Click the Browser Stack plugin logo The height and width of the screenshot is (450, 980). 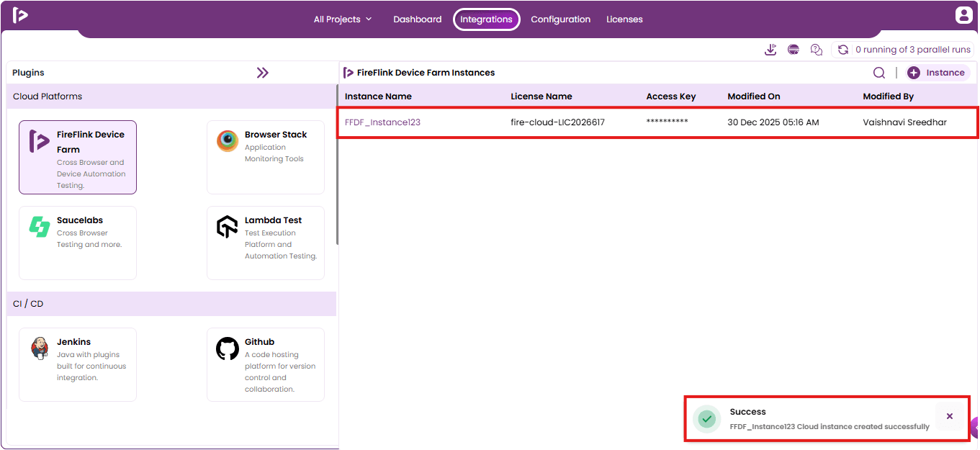pos(228,141)
